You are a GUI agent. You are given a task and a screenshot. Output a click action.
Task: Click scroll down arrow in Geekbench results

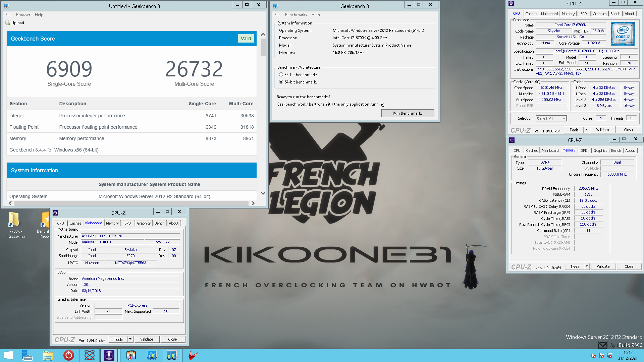(x=263, y=193)
